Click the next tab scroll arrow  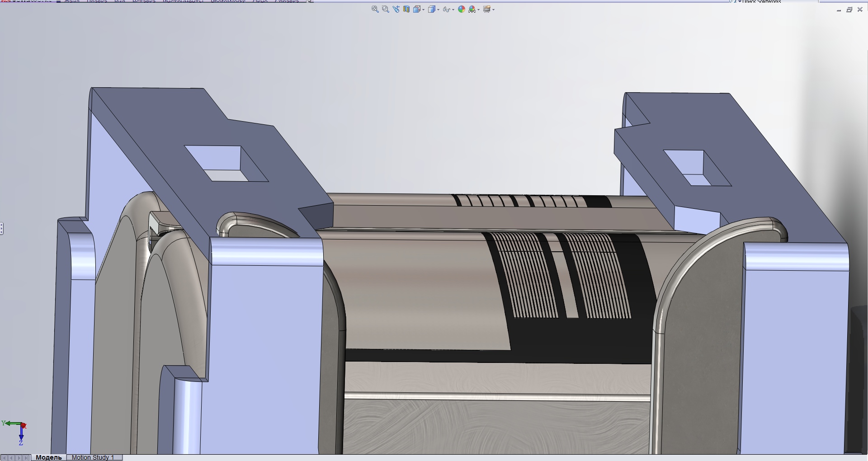click(19, 457)
